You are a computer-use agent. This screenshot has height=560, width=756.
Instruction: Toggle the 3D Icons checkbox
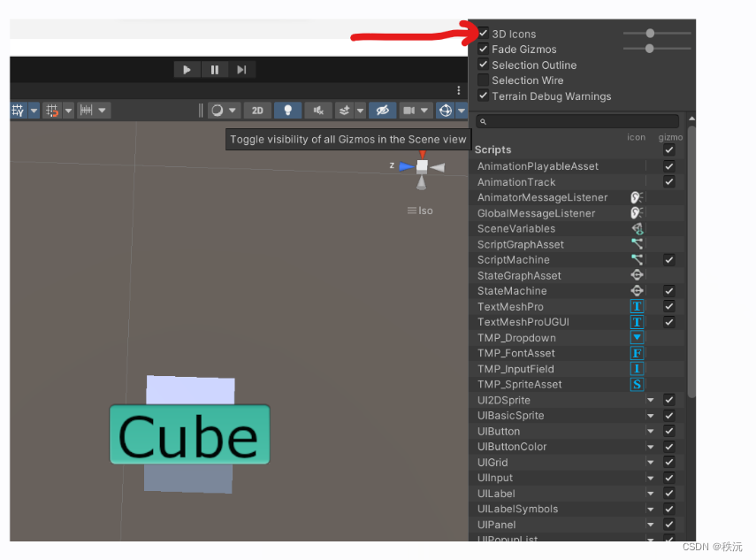[x=483, y=34]
